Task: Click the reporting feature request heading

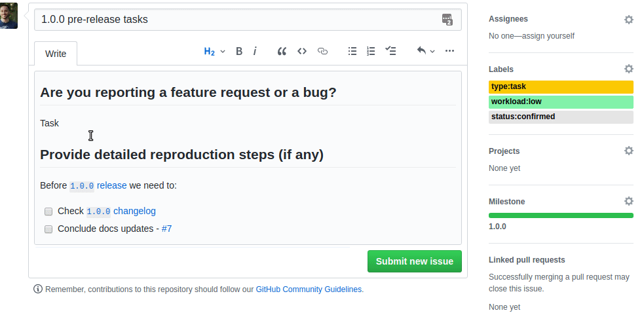Action: point(188,92)
